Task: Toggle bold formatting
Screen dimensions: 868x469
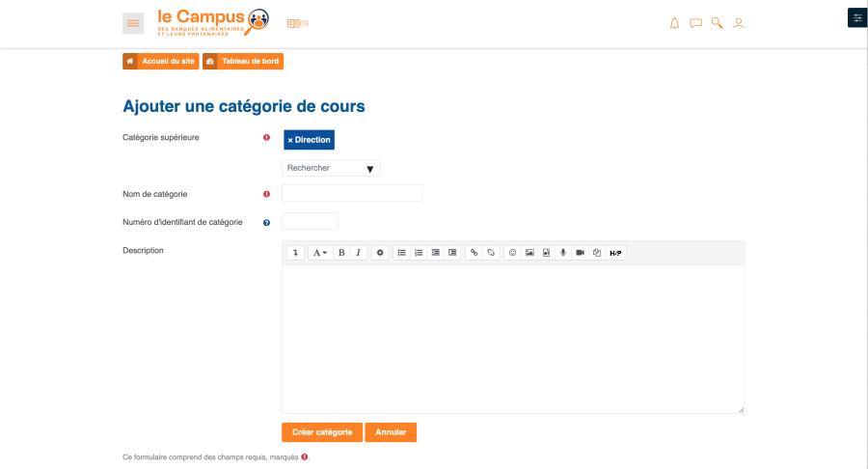Action: 341,253
